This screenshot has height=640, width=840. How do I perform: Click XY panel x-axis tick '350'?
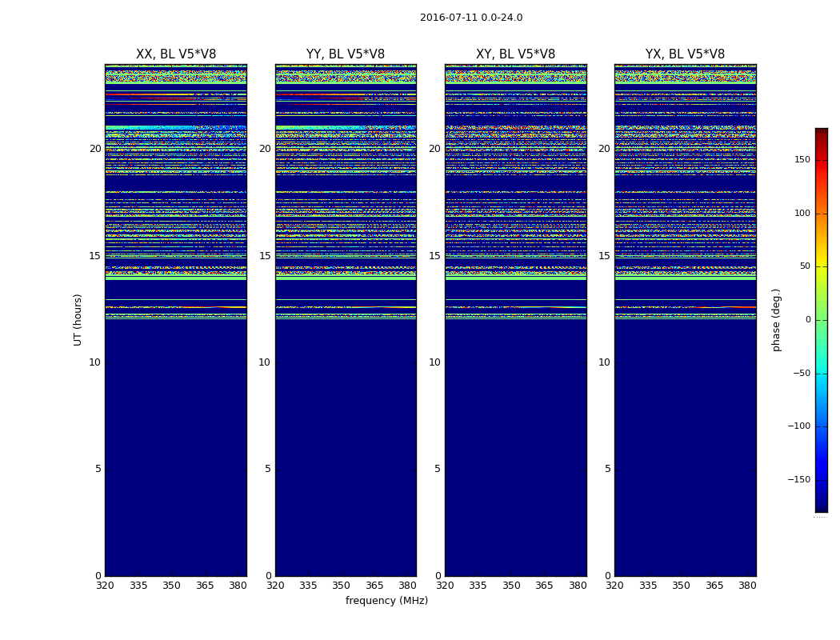coord(511,586)
